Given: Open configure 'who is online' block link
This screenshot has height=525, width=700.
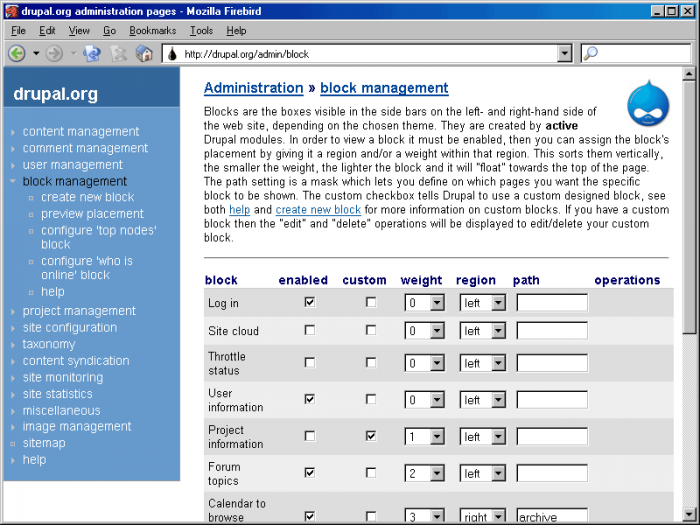Looking at the screenshot, I should (x=87, y=268).
